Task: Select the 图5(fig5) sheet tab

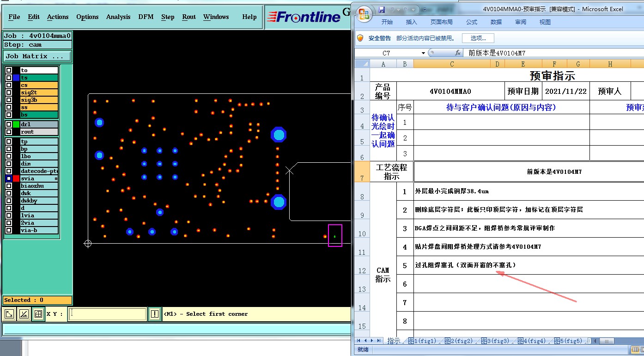Action: click(568, 341)
